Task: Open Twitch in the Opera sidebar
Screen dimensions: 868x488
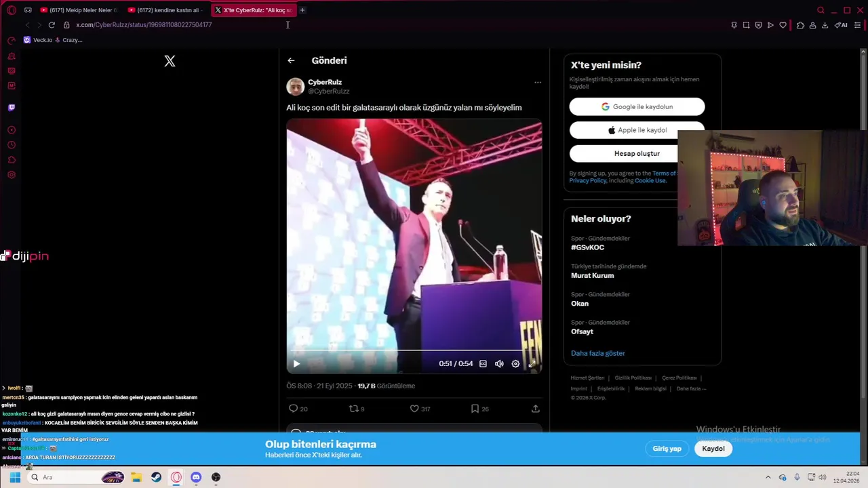Action: 12,107
